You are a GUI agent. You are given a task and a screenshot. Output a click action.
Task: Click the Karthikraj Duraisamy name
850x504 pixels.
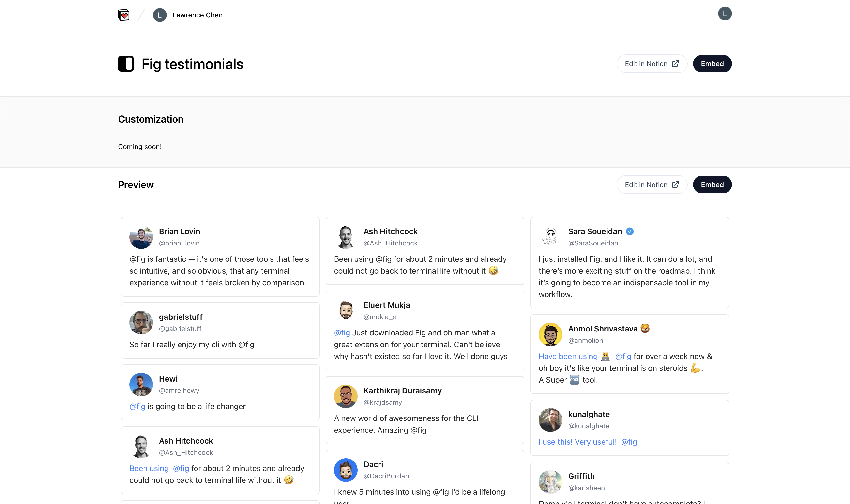click(x=402, y=390)
